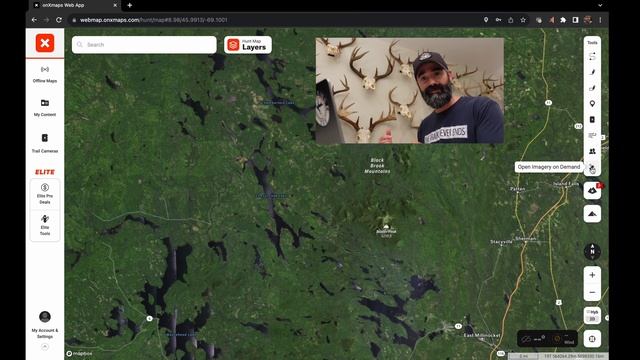Zoom out with the minus button
Viewport: 640px width, 360px height.
coord(592,292)
